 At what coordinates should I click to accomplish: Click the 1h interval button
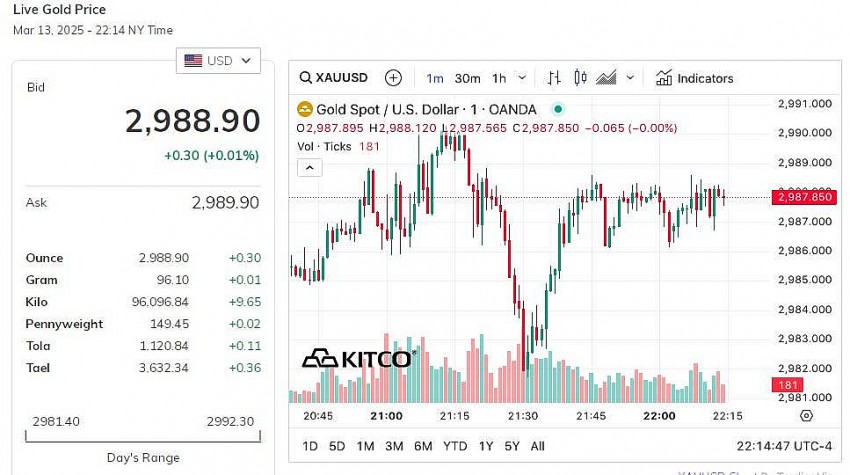coord(499,78)
